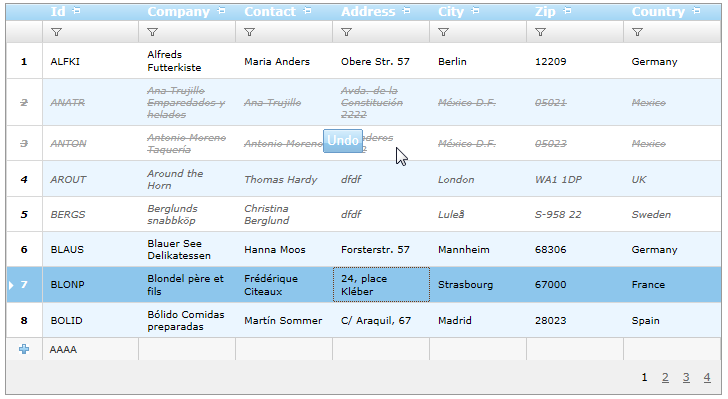The image size is (728, 399).
Task: Click the deleted ANTON id cell
Action: tap(91, 144)
